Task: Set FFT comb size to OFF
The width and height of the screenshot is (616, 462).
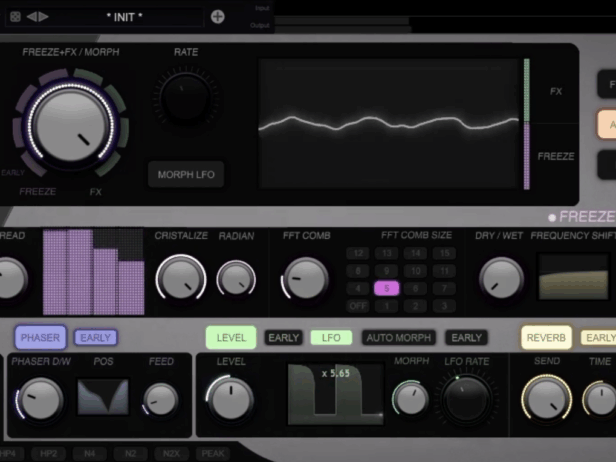Action: (x=358, y=306)
